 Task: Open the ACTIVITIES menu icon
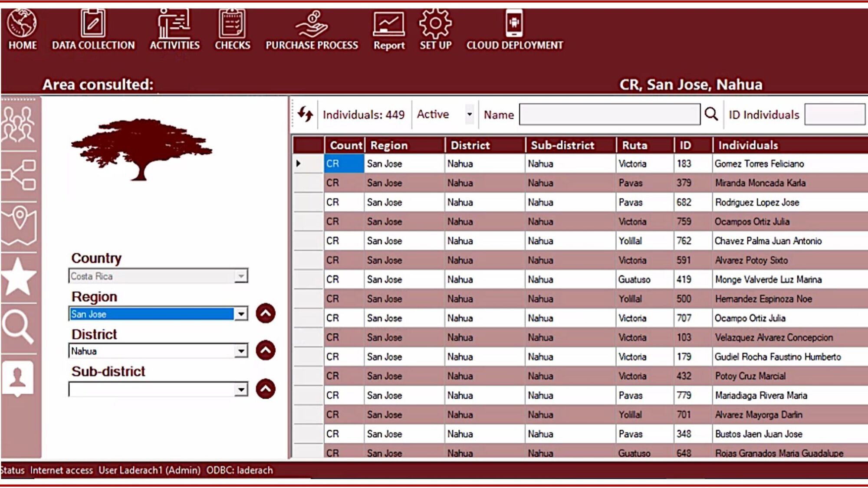pos(174,24)
